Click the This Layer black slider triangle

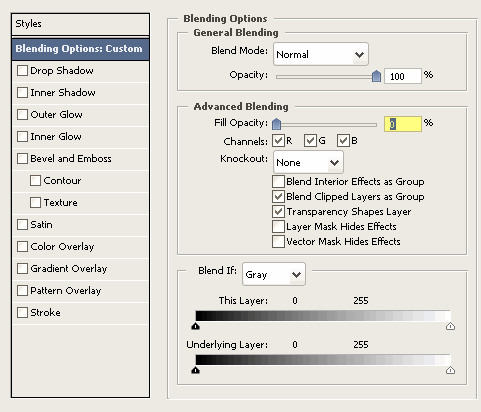196,326
